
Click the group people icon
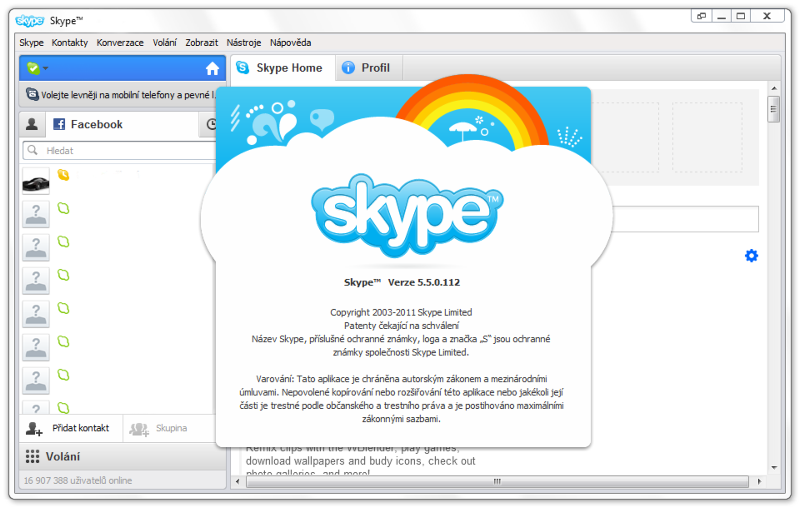click(139, 429)
